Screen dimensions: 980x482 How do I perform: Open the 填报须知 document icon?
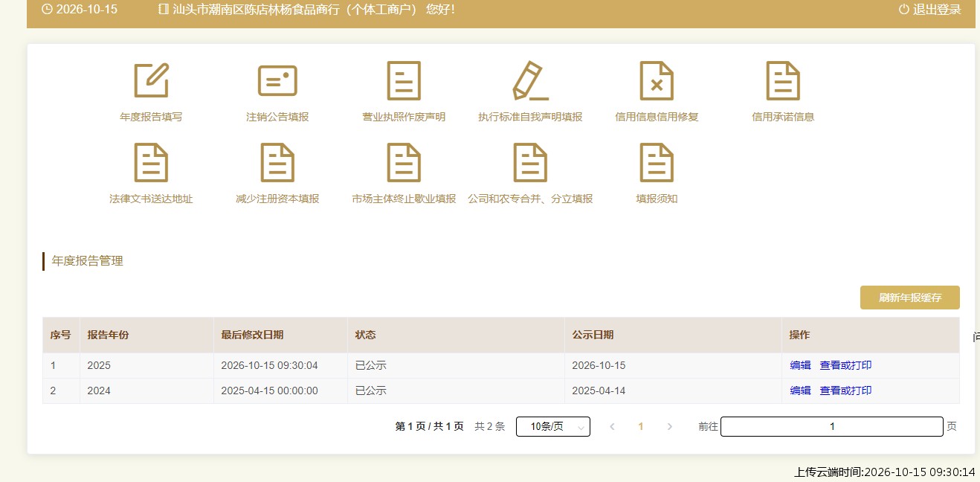point(657,162)
